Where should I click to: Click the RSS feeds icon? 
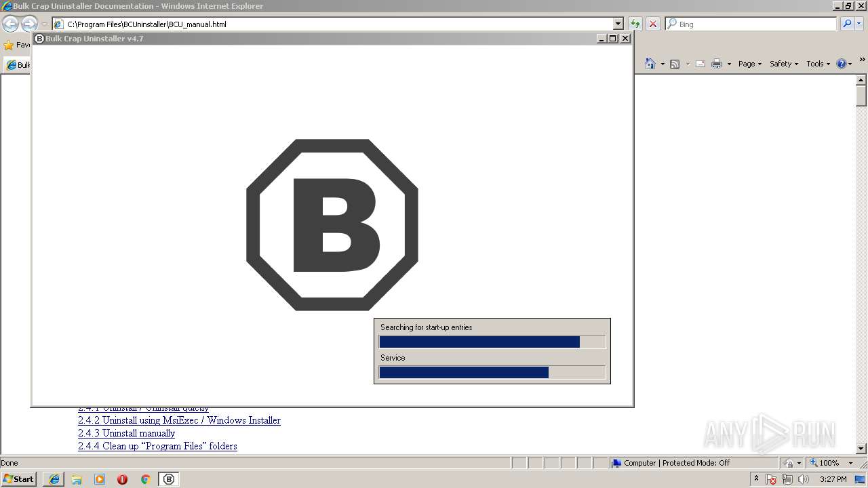[675, 64]
